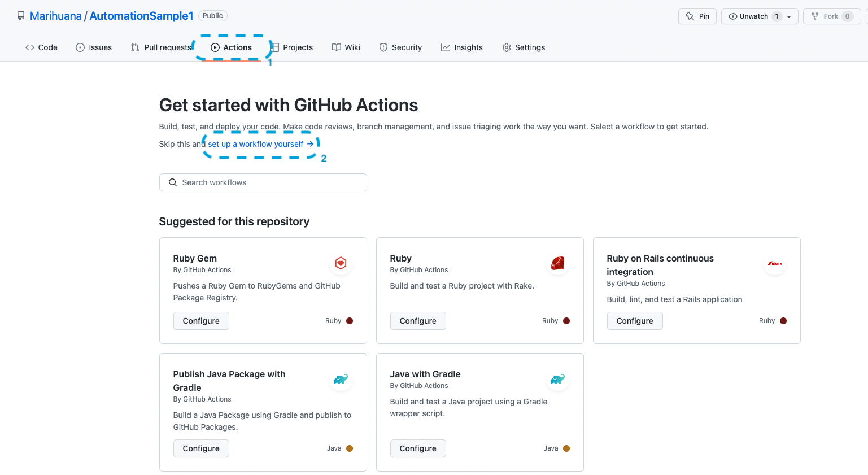Configure the Ruby Gem workflow
Viewport: 868px width, 475px height.
pyautogui.click(x=201, y=321)
